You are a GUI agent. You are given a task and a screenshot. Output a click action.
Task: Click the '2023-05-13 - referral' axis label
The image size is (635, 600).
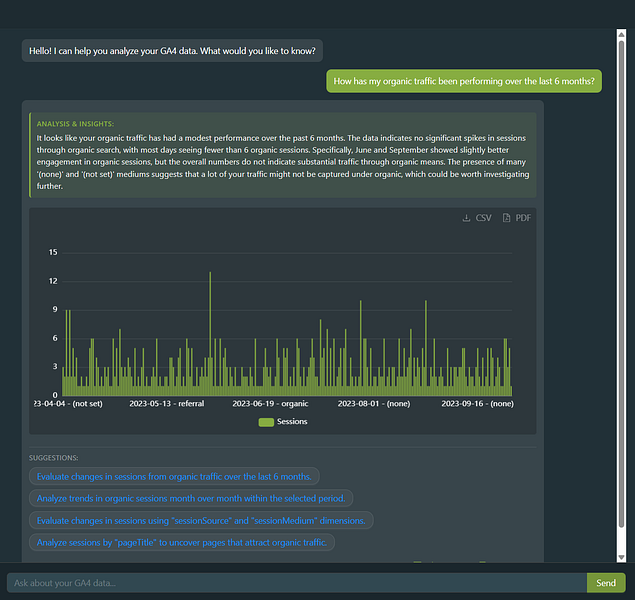(x=167, y=404)
